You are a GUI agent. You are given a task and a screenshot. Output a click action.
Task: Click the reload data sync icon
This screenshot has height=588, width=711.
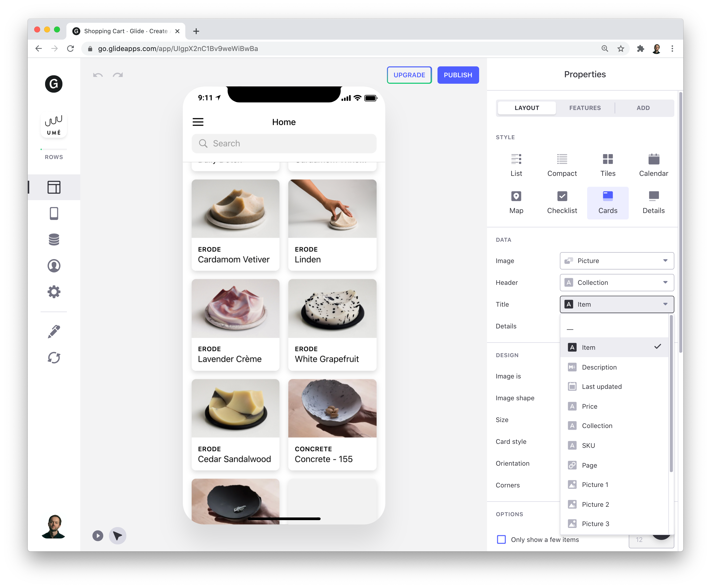click(x=54, y=358)
